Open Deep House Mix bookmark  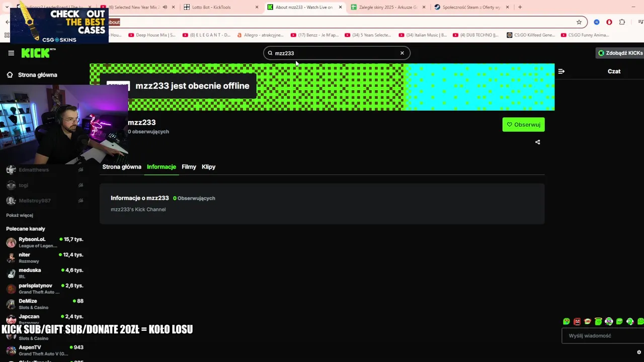click(152, 35)
